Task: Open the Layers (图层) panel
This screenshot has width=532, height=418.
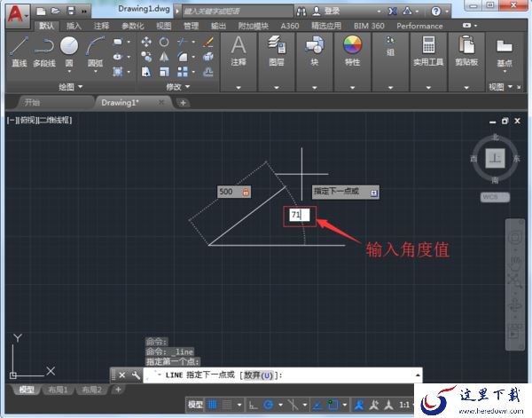Action: coord(277,51)
